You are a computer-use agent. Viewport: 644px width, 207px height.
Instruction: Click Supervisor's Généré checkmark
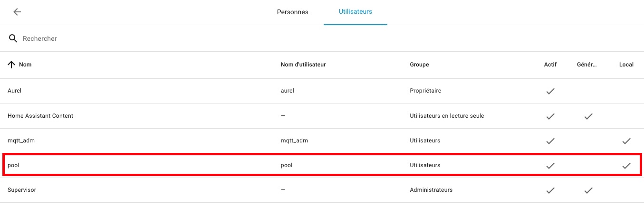click(588, 190)
